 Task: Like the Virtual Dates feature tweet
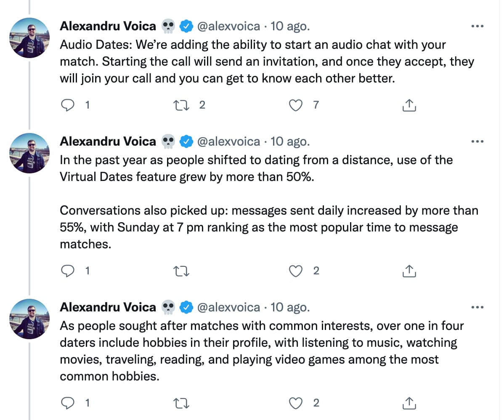point(296,271)
